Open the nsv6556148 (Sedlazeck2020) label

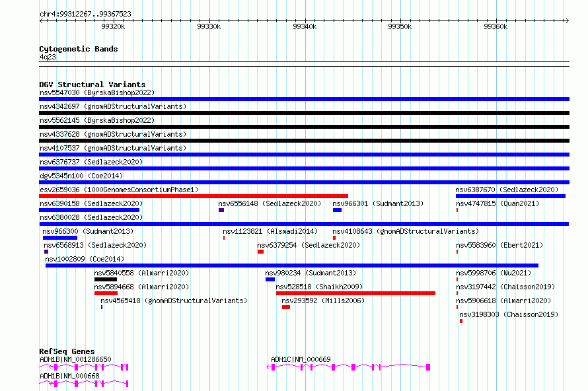270,203
